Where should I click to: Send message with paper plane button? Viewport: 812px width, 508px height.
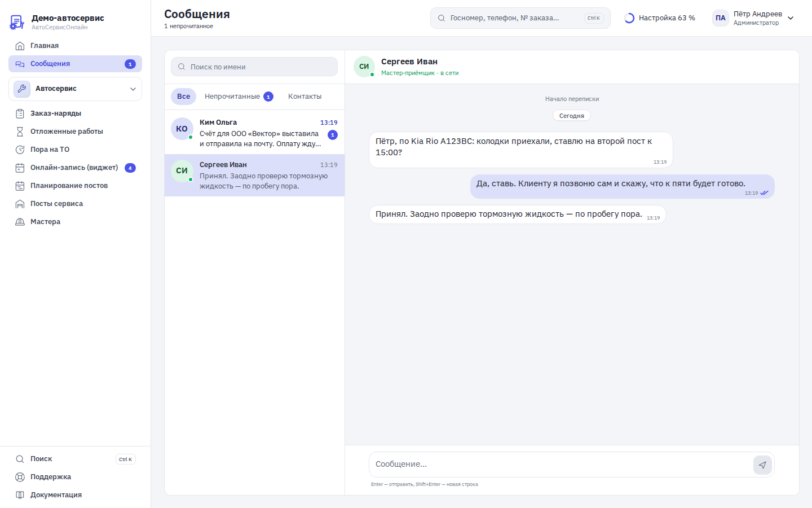pos(762,465)
